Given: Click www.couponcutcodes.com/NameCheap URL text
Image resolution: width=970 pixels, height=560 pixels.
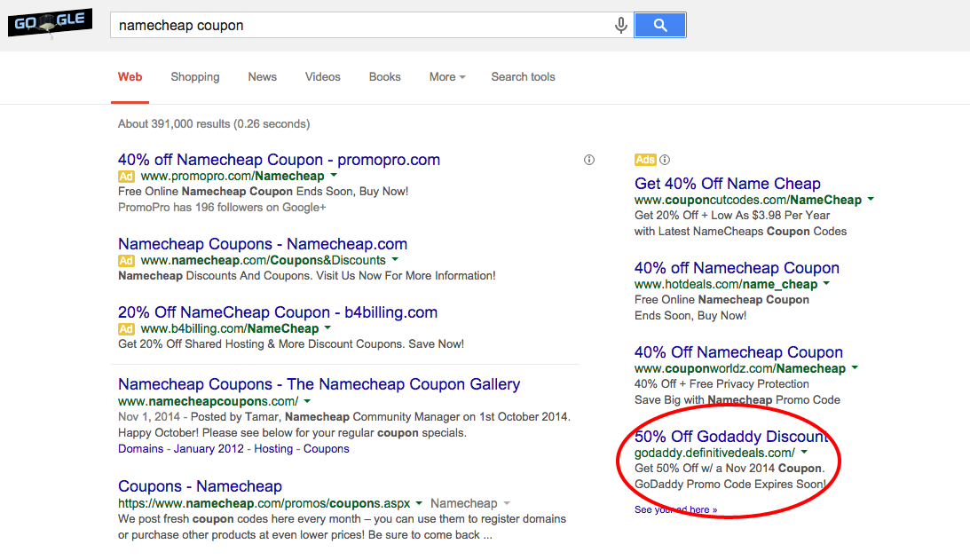Looking at the screenshot, I should click(x=748, y=200).
